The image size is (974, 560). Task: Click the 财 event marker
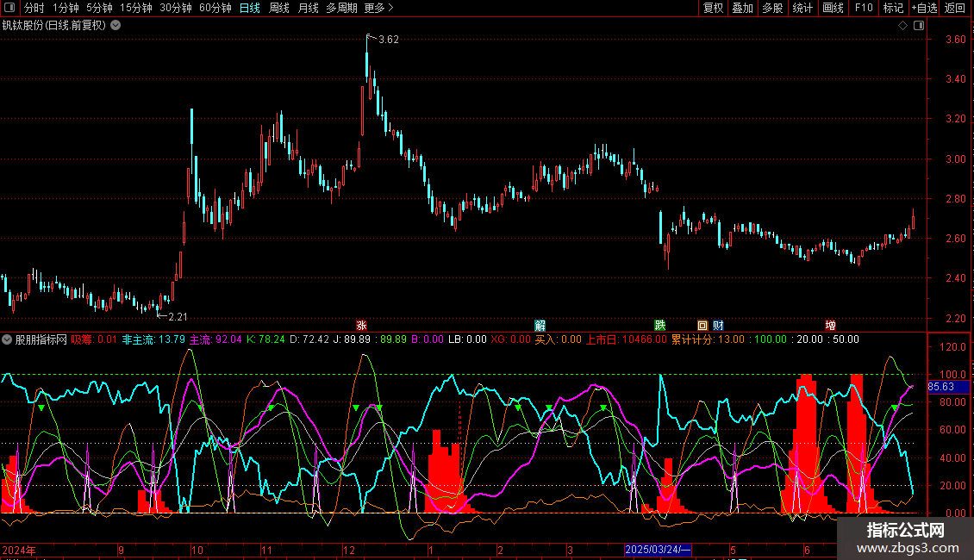pyautogui.click(x=718, y=326)
